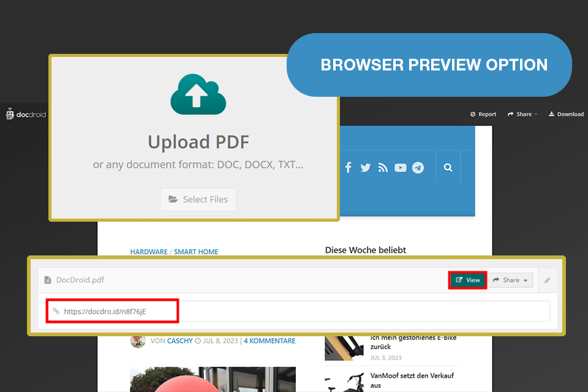Click the VanMoof bike thumbnail
Image resolution: width=588 pixels, height=392 pixels.
[x=344, y=382]
